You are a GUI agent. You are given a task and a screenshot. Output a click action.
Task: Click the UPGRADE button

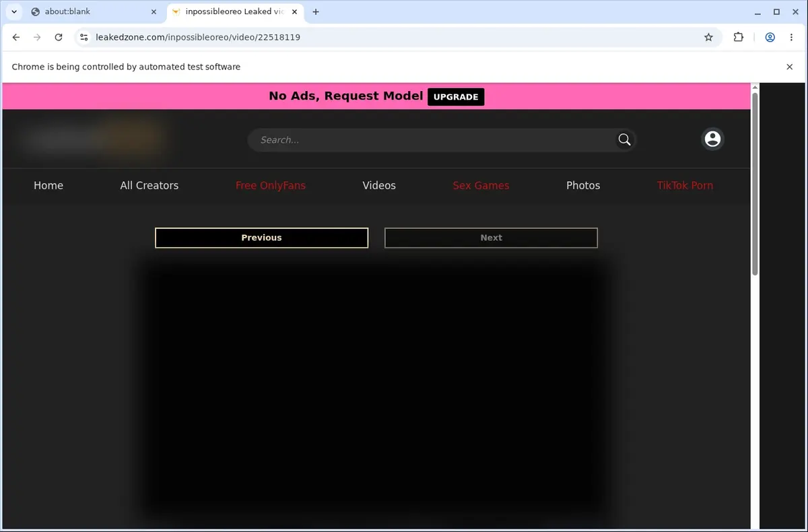[456, 97]
